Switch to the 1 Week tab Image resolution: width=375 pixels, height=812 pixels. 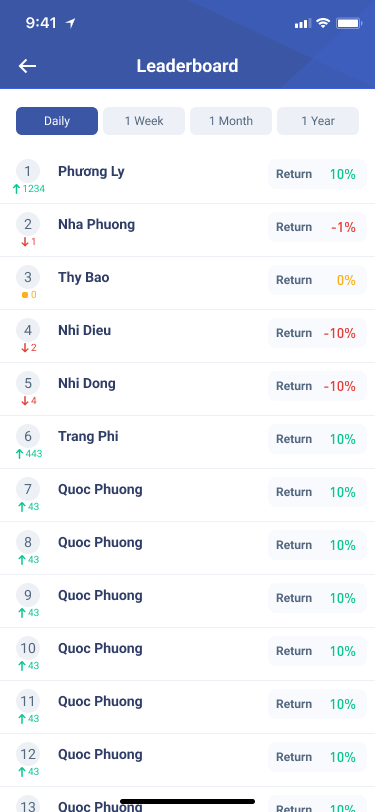tap(144, 121)
